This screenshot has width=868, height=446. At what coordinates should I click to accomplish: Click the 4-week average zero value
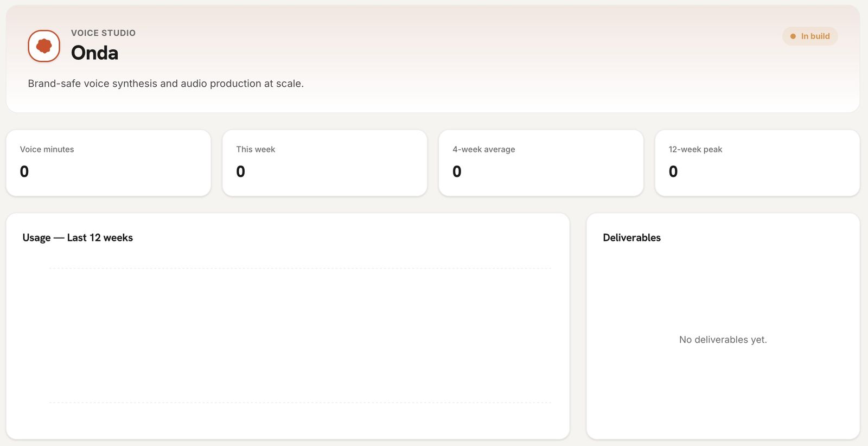(457, 171)
